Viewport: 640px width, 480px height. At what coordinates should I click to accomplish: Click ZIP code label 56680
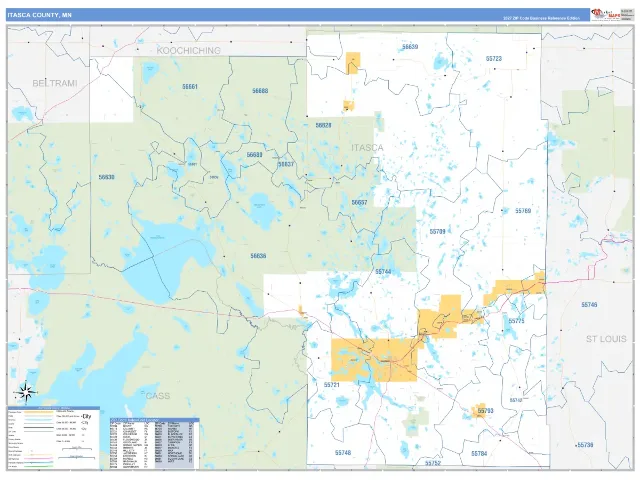point(254,155)
